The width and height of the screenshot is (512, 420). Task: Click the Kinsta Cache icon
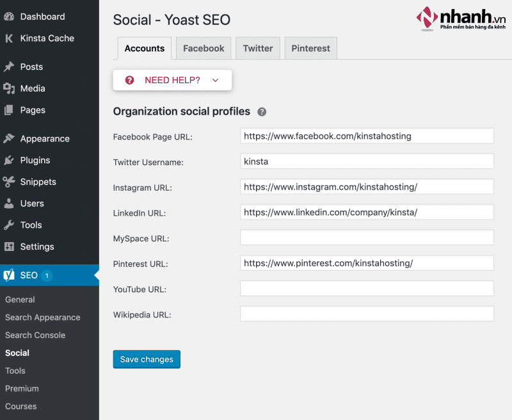(10, 38)
